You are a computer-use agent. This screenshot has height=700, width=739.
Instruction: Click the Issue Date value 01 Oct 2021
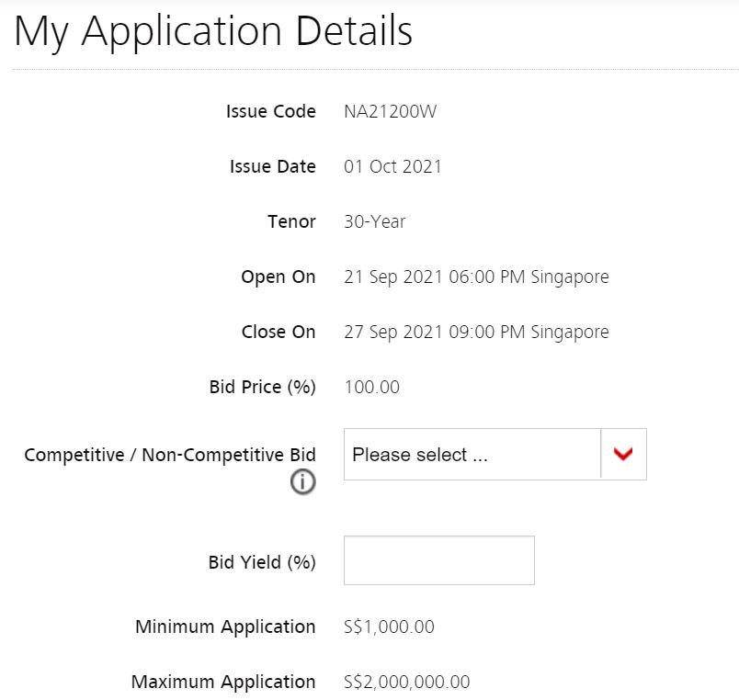pyautogui.click(x=392, y=167)
